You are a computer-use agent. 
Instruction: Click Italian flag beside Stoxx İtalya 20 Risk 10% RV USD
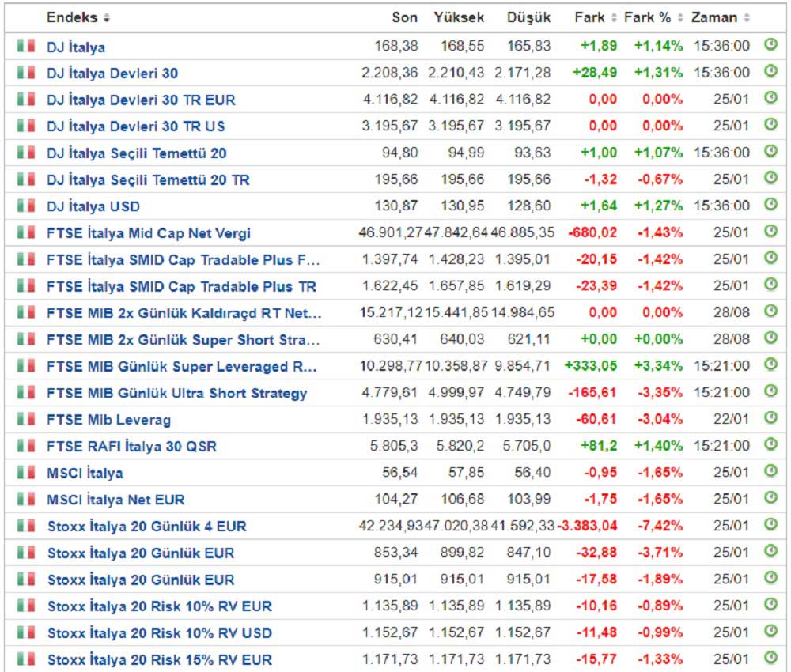pos(26,632)
